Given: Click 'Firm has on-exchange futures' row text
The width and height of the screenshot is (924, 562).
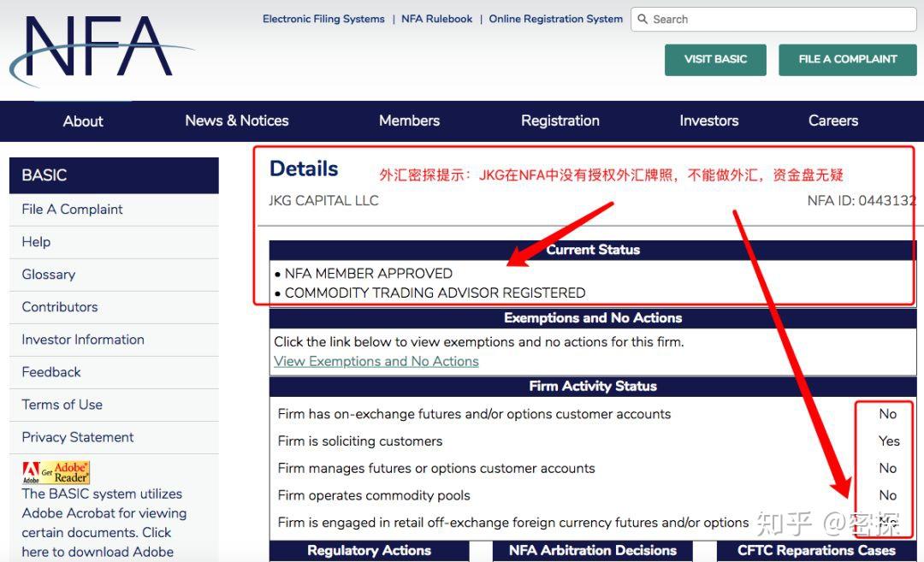Looking at the screenshot, I should [x=474, y=414].
